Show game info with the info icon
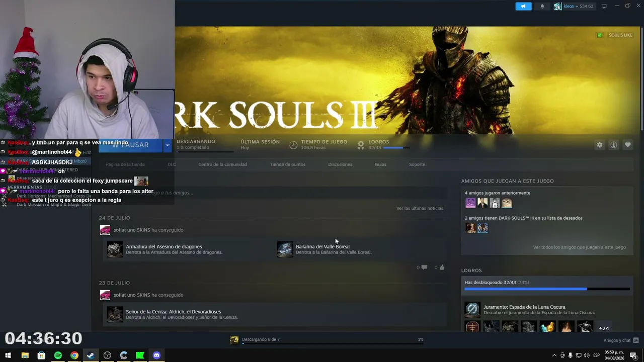This screenshot has height=362, width=644. point(613,145)
